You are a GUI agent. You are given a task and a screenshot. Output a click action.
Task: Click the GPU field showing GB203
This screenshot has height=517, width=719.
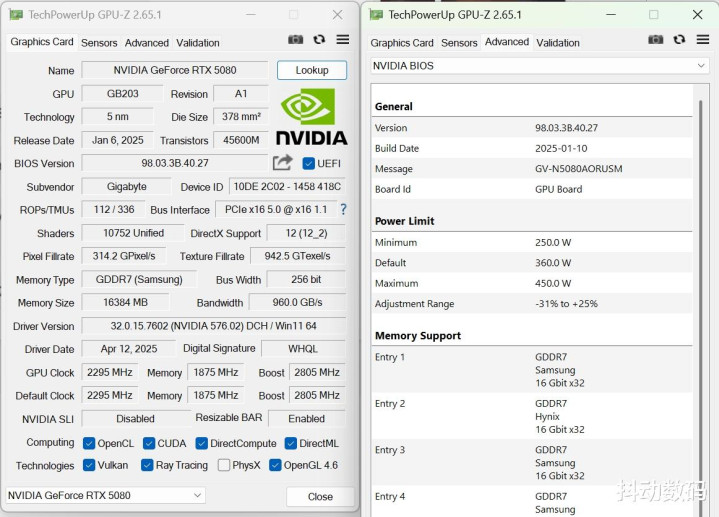click(122, 94)
